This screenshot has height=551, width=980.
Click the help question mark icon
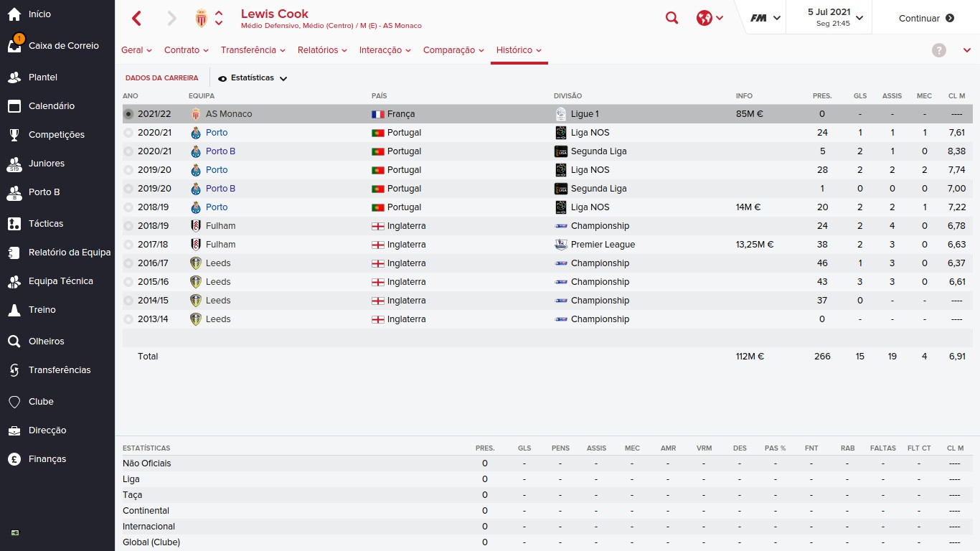coord(939,50)
